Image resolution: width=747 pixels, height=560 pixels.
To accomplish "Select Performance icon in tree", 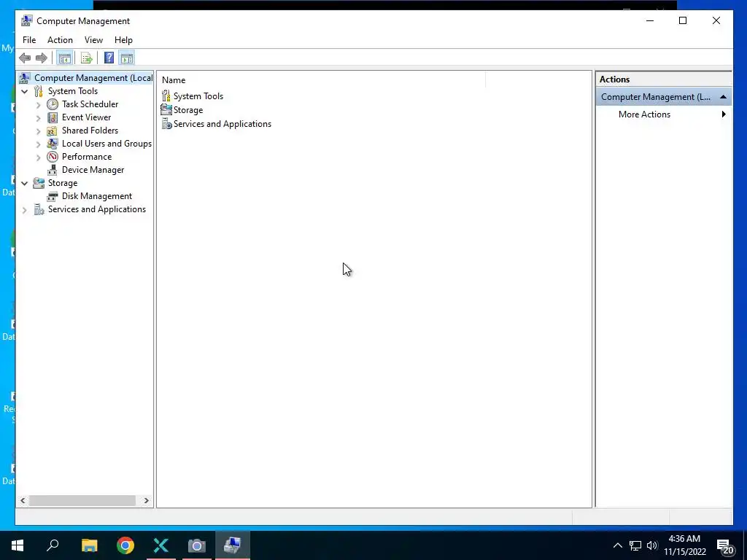I will point(53,157).
